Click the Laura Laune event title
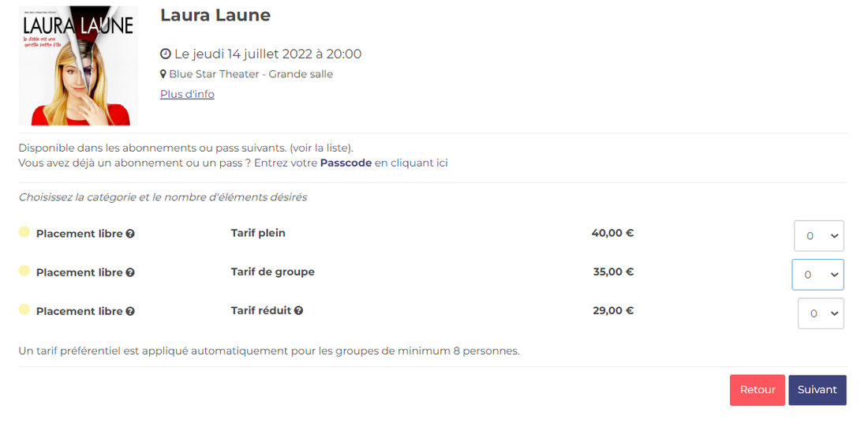Viewport: 868px width, 435px height. (215, 15)
